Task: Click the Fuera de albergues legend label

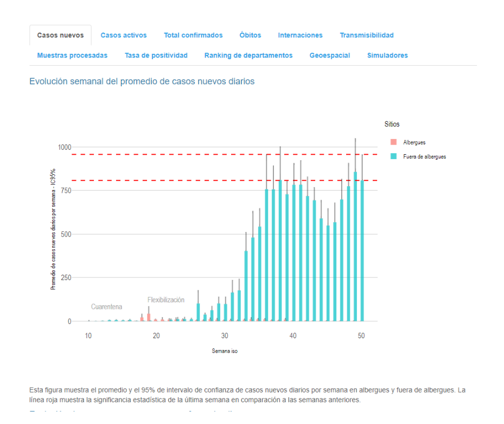Action: (424, 156)
